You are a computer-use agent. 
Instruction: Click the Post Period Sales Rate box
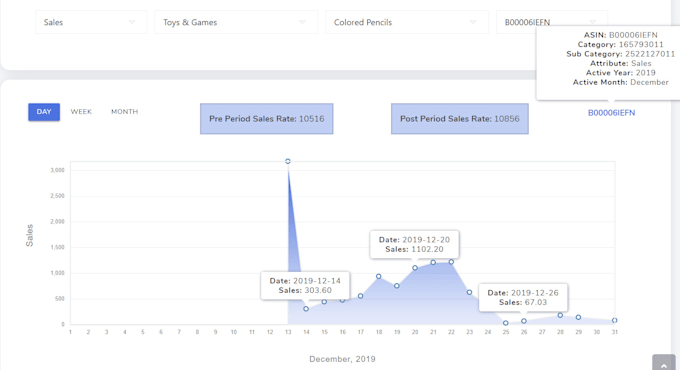pyautogui.click(x=460, y=119)
